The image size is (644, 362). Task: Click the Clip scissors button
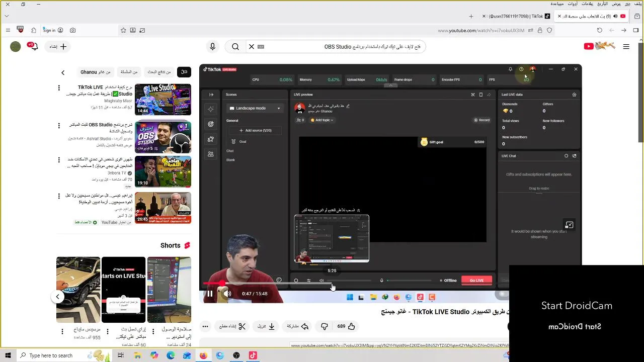[x=232, y=326]
